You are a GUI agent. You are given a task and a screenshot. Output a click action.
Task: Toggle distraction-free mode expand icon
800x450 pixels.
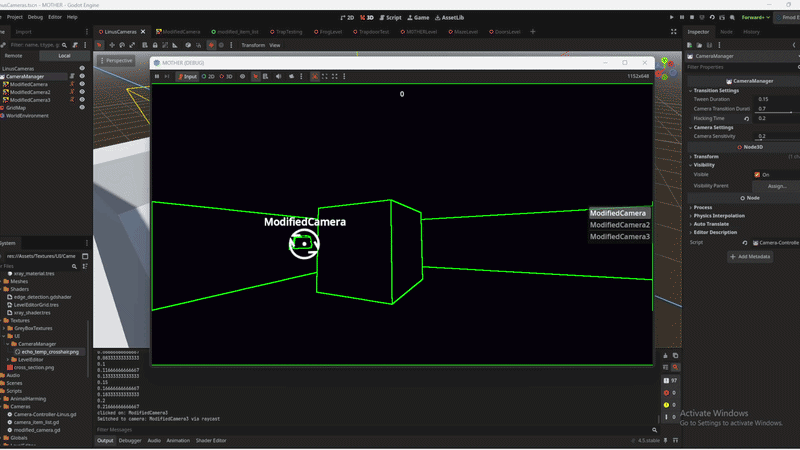[675, 32]
